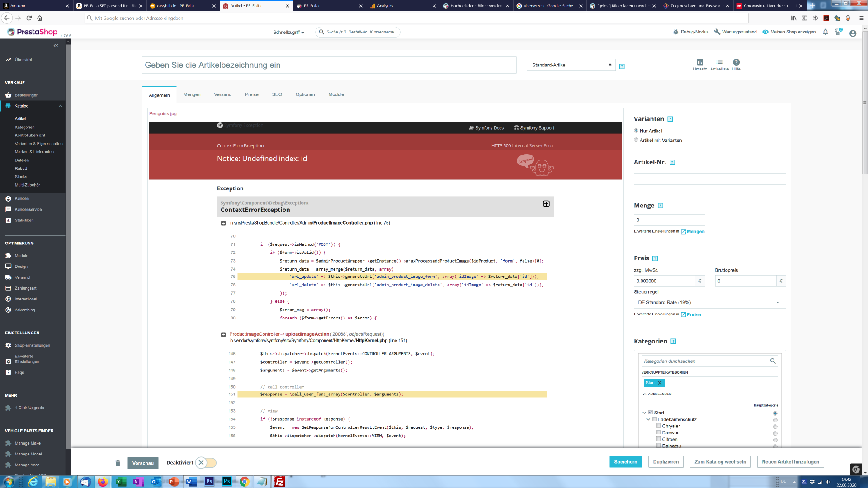
Task: Launch FileZilla from the taskbar
Action: (280, 482)
